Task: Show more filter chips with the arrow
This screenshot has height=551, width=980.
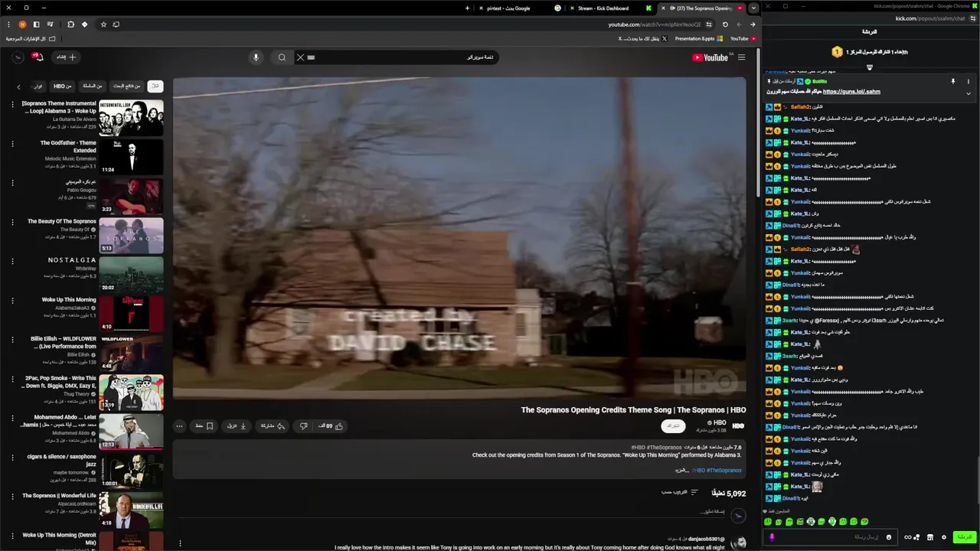Action: tap(18, 86)
